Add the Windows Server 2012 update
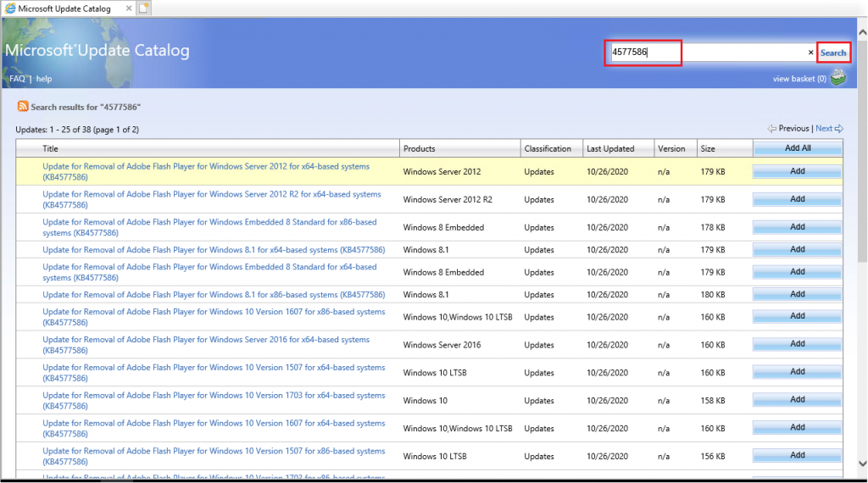The height and width of the screenshot is (483, 868). coord(798,171)
